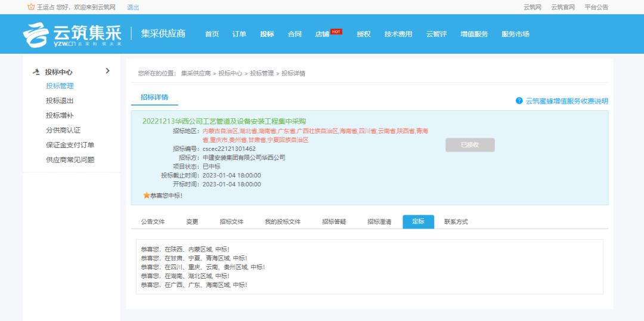The image size is (644, 321).
Task: Select 投标退出 in the sidebar
Action: [x=60, y=101]
